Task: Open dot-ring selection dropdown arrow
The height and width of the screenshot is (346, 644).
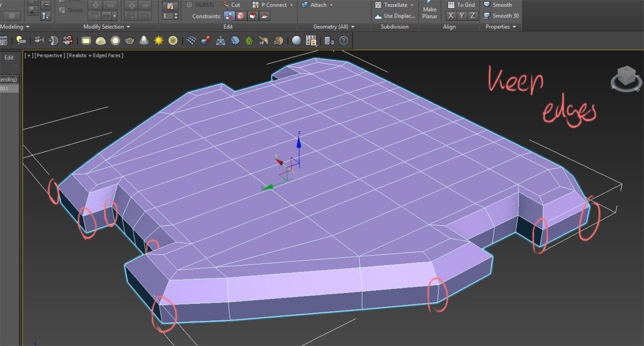Action: coord(115,16)
